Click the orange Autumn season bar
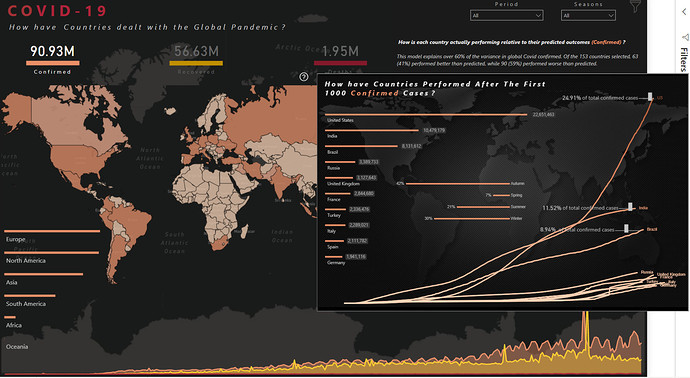This screenshot has width=690, height=378. point(458,183)
